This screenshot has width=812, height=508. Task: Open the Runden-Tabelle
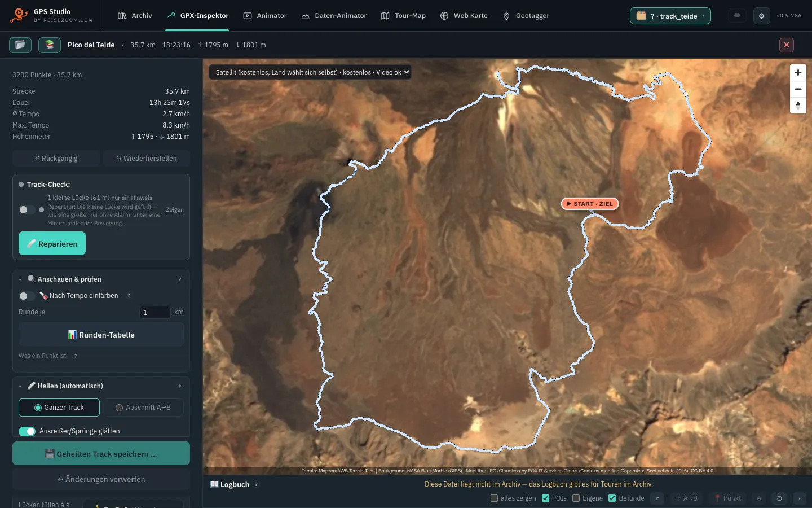[101, 335]
